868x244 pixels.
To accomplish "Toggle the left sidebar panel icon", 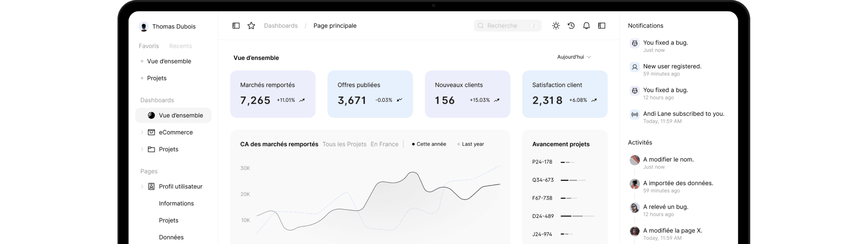I will (236, 26).
